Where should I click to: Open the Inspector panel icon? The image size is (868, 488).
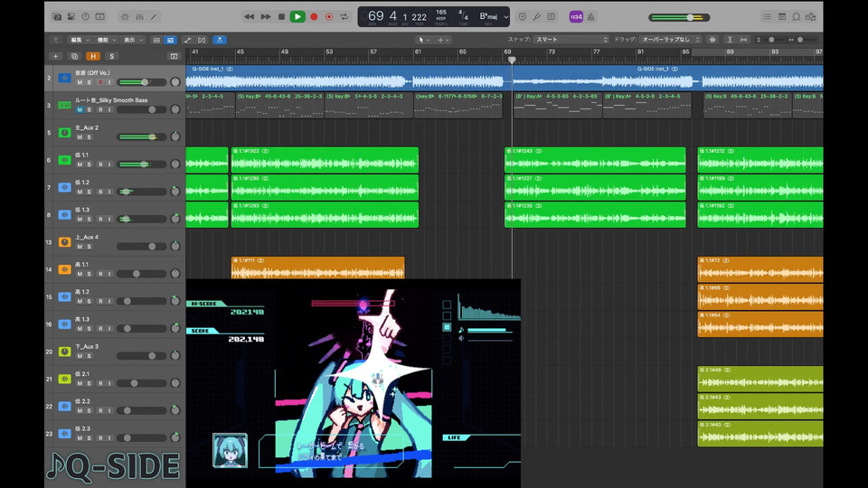tap(71, 16)
